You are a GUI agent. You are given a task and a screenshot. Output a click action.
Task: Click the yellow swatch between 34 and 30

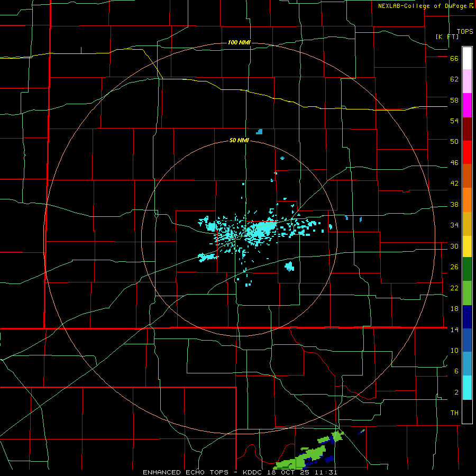[467, 246]
